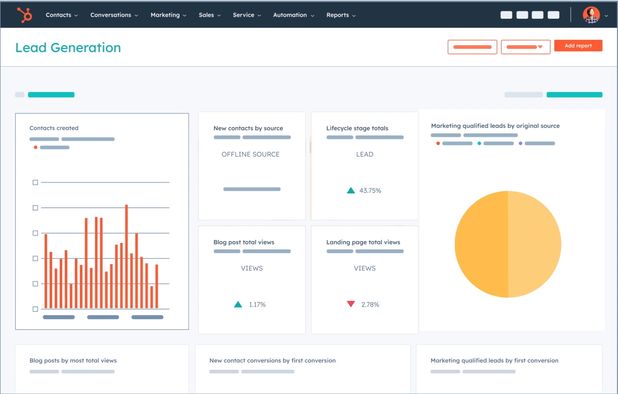The height and width of the screenshot is (394, 618).
Task: Open the Marketing menu
Action: click(x=168, y=15)
